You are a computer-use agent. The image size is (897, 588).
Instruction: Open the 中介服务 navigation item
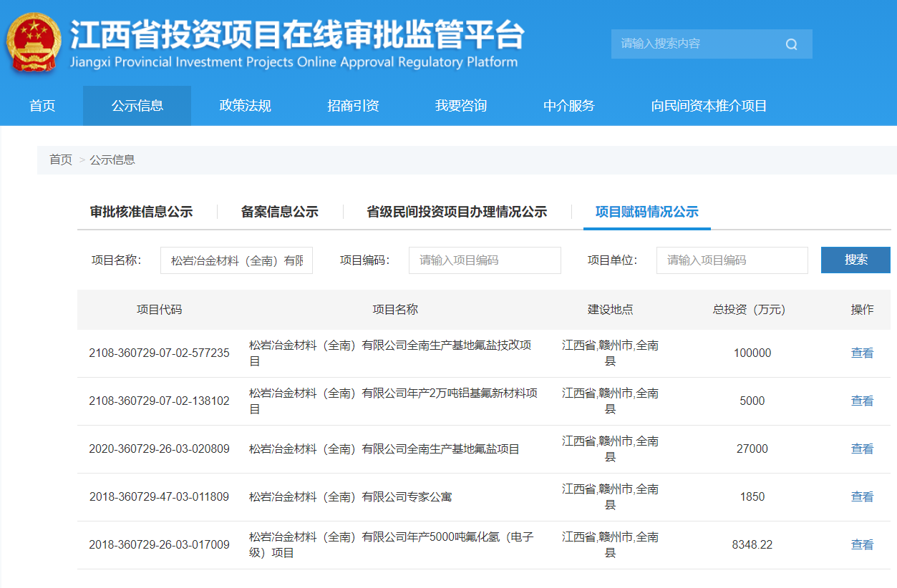click(568, 106)
